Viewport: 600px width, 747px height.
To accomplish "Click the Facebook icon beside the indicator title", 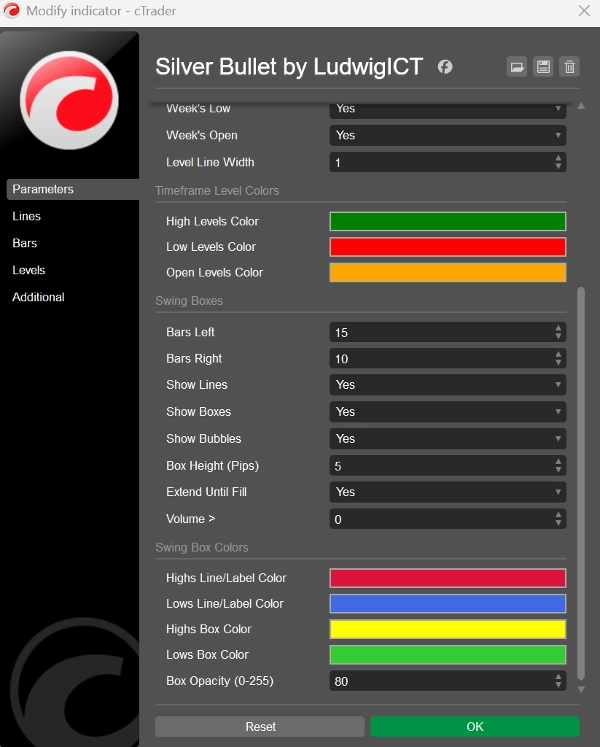I will click(445, 67).
